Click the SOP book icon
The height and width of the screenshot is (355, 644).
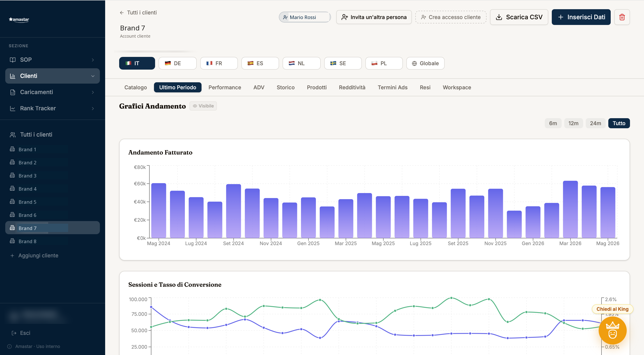pyautogui.click(x=12, y=60)
